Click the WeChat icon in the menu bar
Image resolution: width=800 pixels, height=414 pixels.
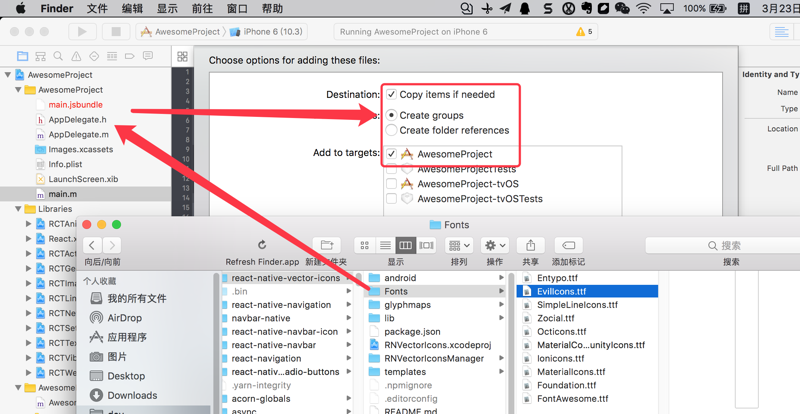coord(622,8)
